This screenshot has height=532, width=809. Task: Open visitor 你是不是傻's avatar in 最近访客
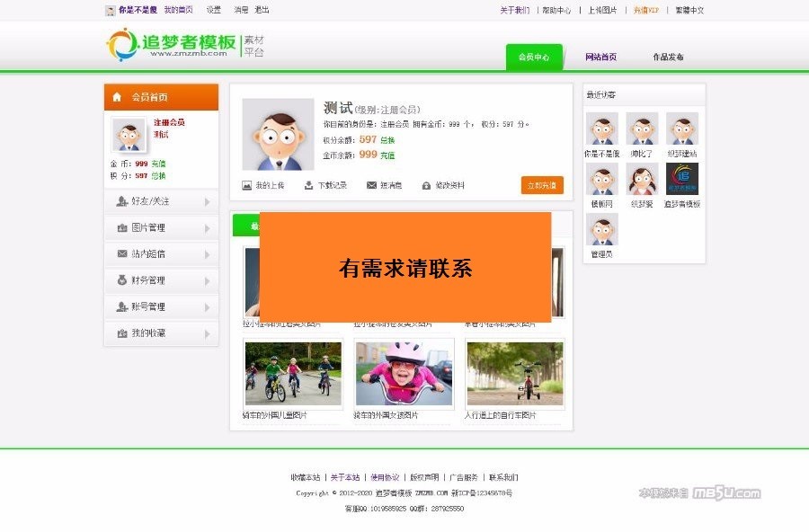point(602,129)
